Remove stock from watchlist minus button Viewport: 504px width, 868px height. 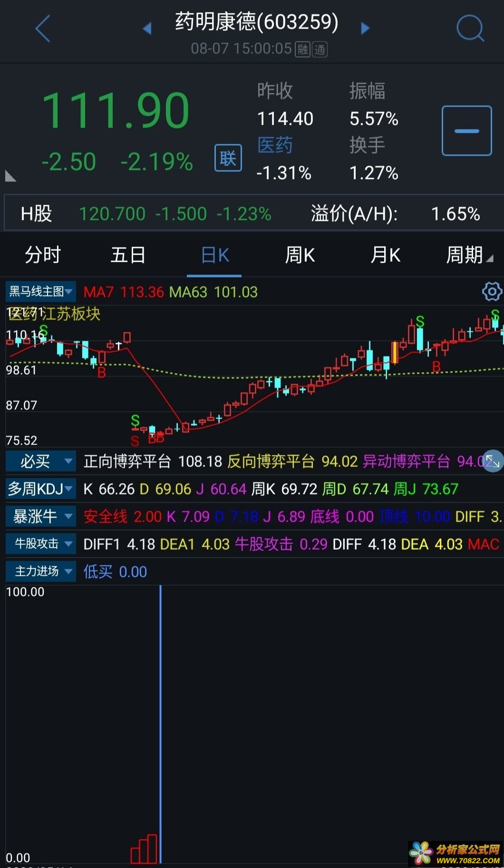click(x=466, y=131)
